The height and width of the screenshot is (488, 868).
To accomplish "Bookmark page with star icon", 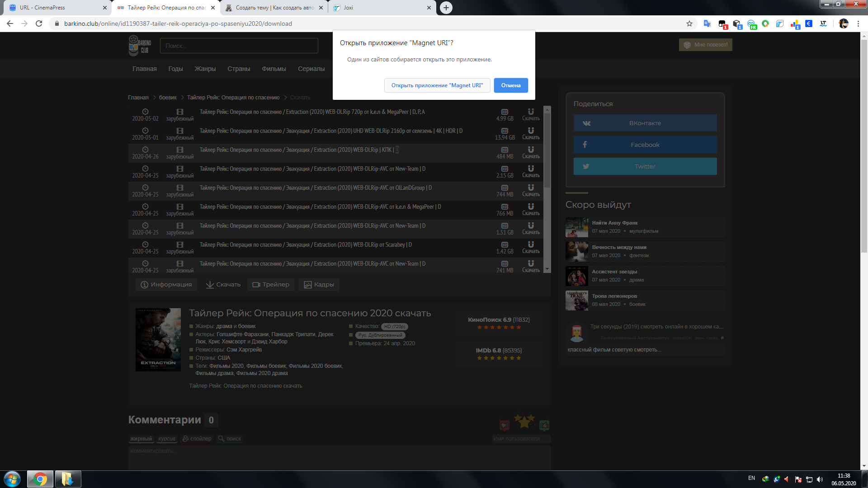I will click(689, 23).
